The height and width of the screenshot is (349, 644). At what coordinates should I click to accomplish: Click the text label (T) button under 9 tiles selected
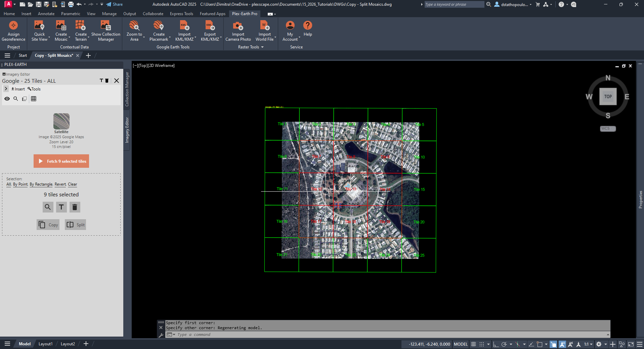(61, 207)
